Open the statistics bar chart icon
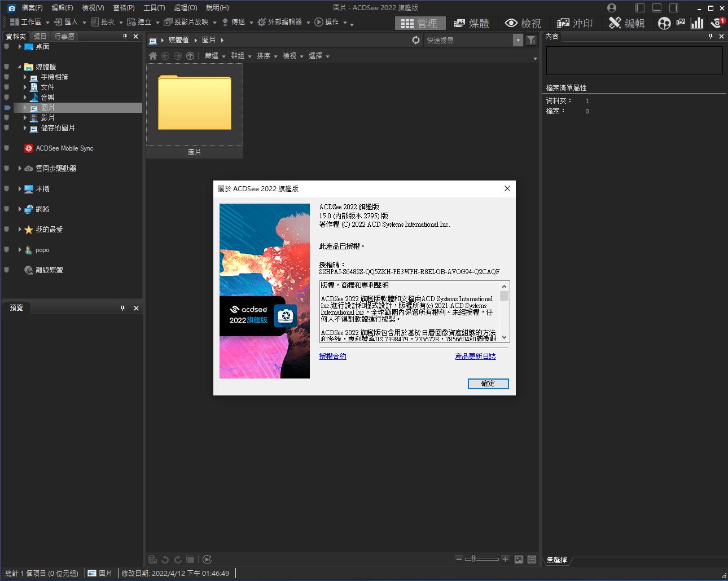 (x=698, y=23)
